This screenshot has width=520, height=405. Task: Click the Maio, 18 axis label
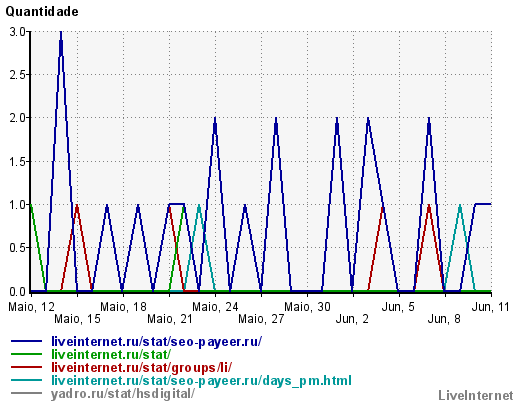[x=123, y=307]
